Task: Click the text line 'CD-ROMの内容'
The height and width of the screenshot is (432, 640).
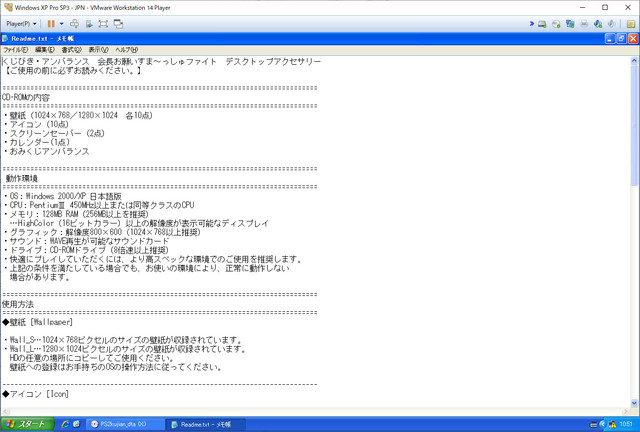Action: point(26,97)
